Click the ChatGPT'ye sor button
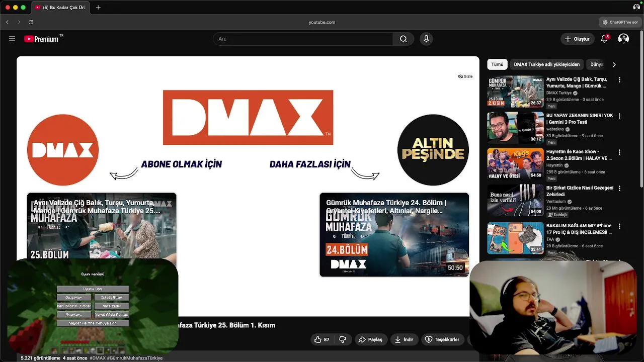The image size is (644, 362). point(620,22)
